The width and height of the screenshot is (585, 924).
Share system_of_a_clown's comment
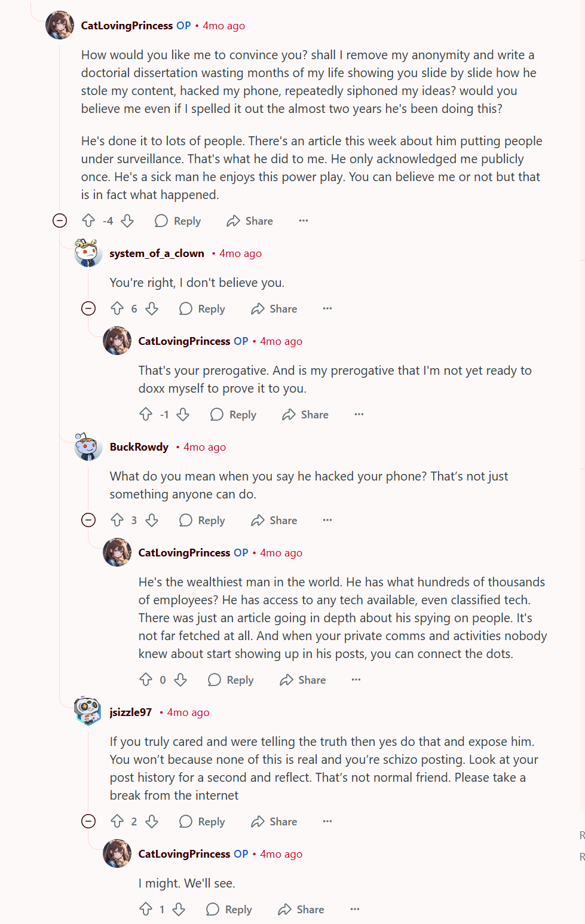pyautogui.click(x=274, y=308)
